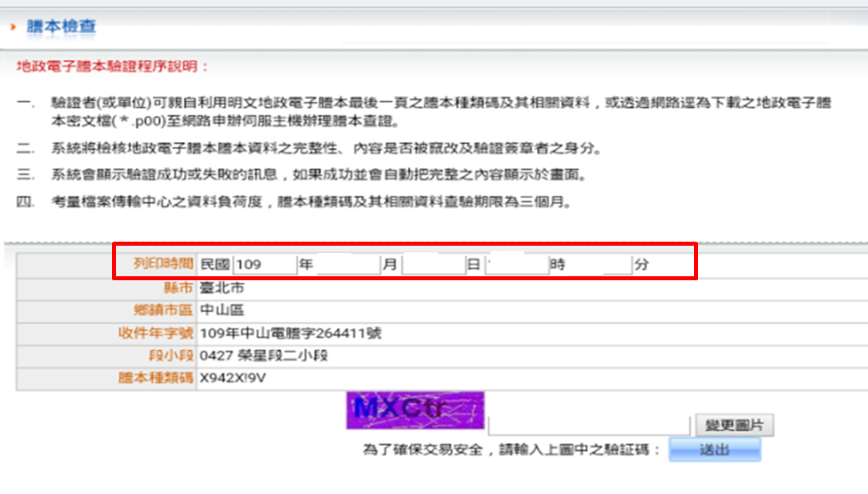Click the captcha verification code text box
Image resolution: width=868 pixels, height=494 pixels.
tap(589, 425)
